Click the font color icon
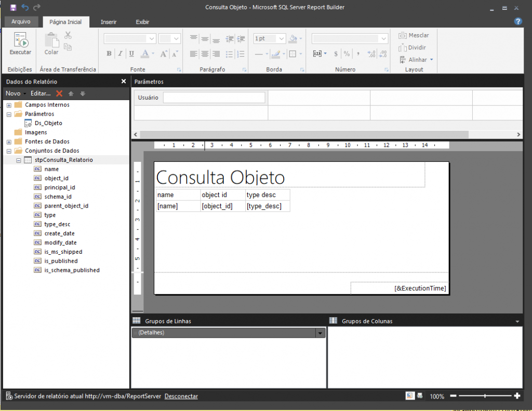 click(x=145, y=53)
